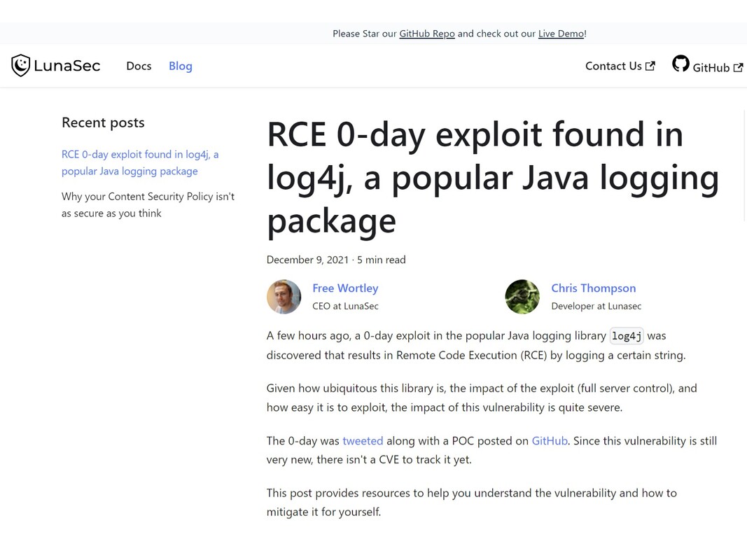747x560 pixels.
Task: Open Free Wortley author profile link
Action: pyautogui.click(x=345, y=288)
